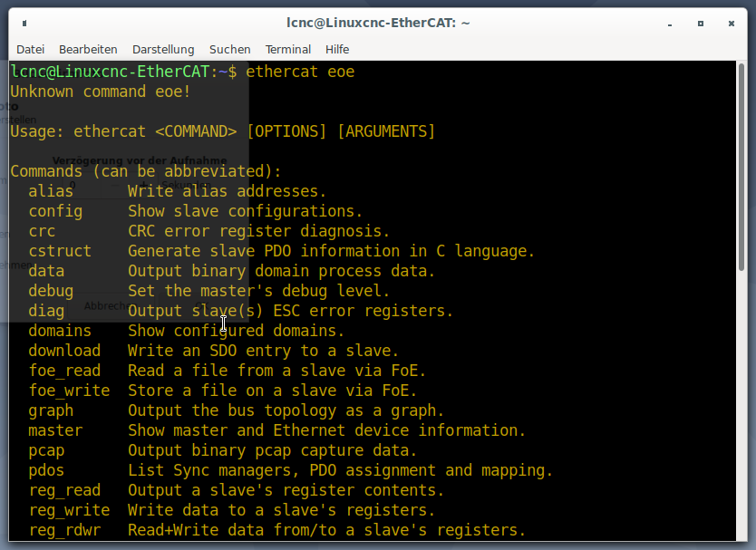The width and height of the screenshot is (756, 550).
Task: Open the Hilfe menu
Action: 337,50
